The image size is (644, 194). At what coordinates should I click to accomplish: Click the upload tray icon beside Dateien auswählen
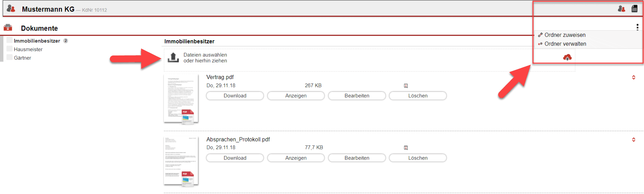pos(173,58)
